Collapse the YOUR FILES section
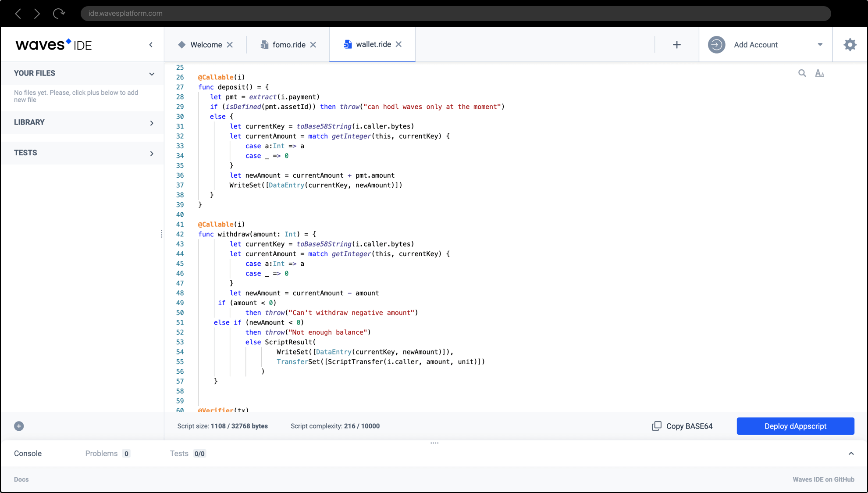 [x=152, y=74]
